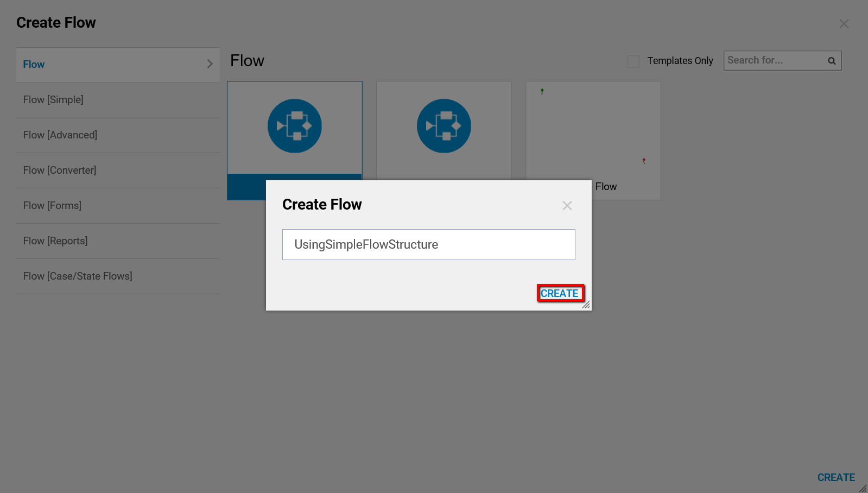The image size is (868, 493).
Task: Select the second flow template icon
Action: pos(444,126)
